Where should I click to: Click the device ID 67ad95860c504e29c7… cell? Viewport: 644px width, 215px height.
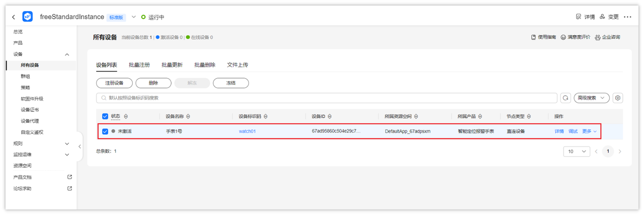point(336,131)
